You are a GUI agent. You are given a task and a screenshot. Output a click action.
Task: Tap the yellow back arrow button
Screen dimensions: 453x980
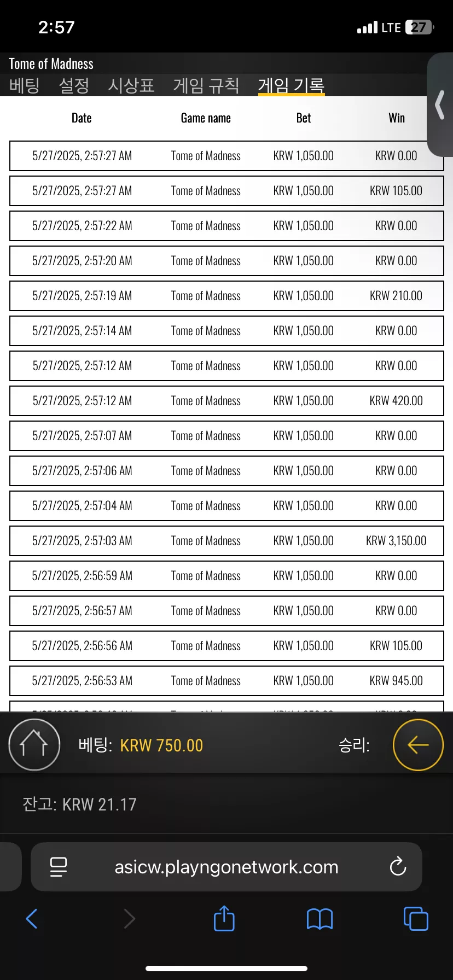click(x=418, y=745)
